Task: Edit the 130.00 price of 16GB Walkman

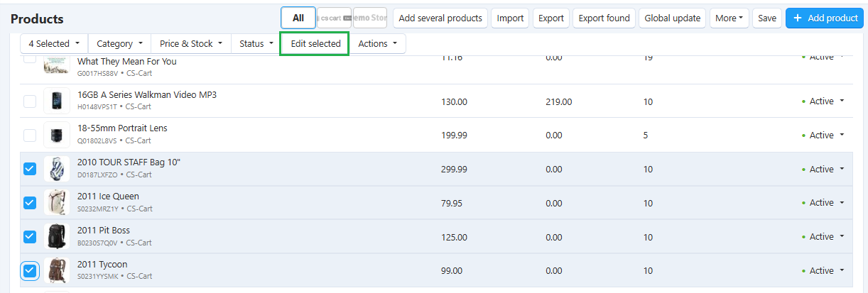Action: click(x=455, y=101)
